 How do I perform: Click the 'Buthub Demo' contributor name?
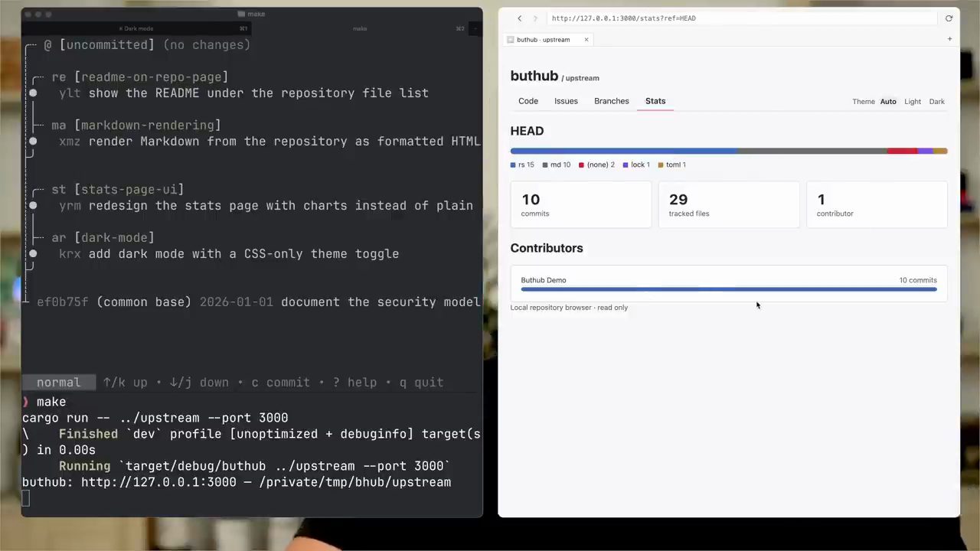coord(544,280)
